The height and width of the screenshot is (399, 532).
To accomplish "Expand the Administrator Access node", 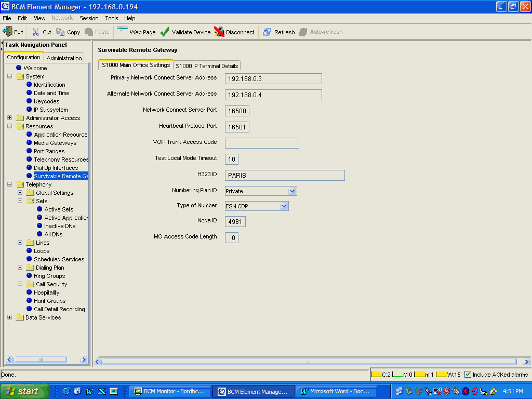I will [x=9, y=118].
